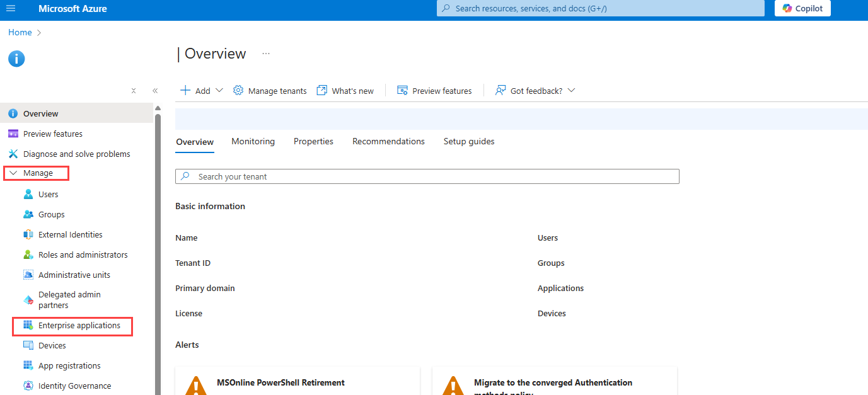Screen dimensions: 868x395
Task: Click the breadcrumb chevron after Home
Action: point(39,32)
